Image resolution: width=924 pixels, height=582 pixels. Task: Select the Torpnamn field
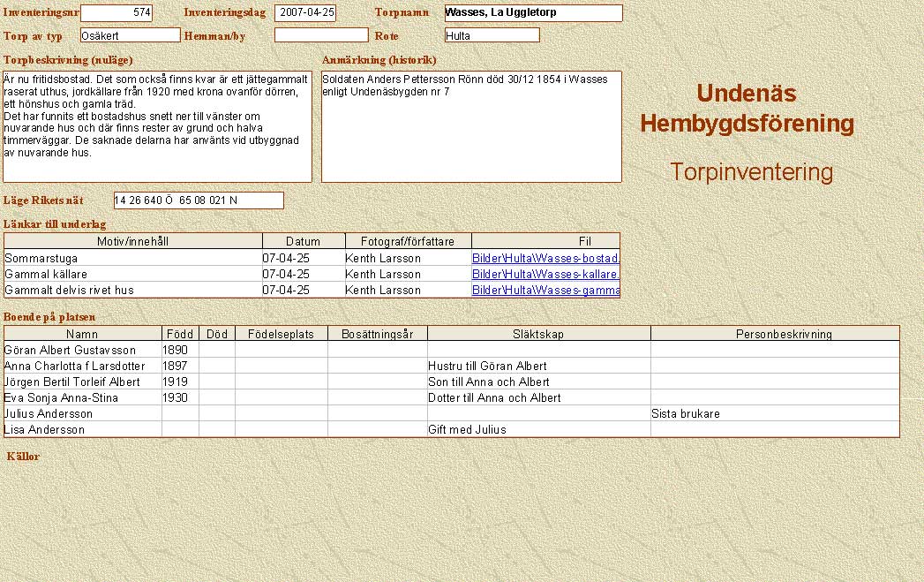(x=533, y=13)
